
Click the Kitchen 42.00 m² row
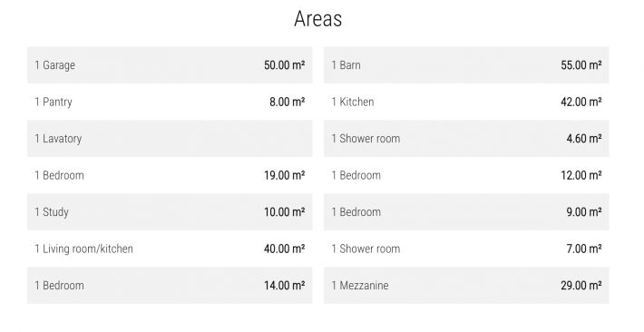coord(466,102)
